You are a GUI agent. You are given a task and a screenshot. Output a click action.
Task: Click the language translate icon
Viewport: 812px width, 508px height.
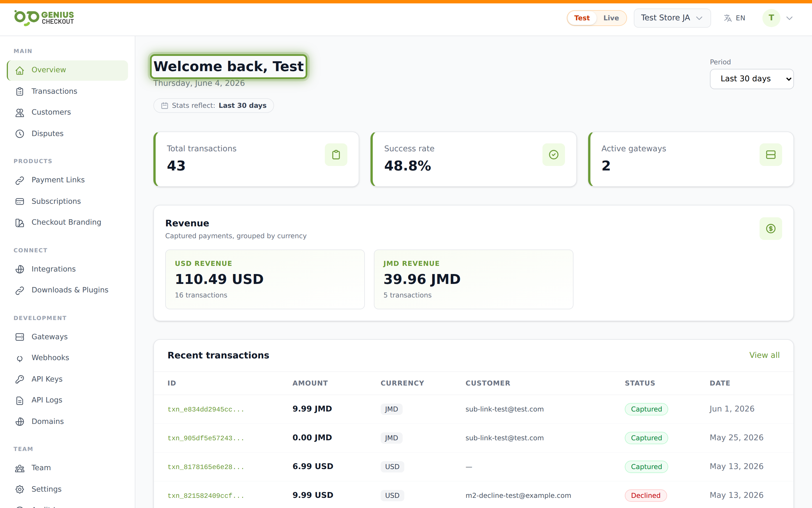tap(727, 18)
